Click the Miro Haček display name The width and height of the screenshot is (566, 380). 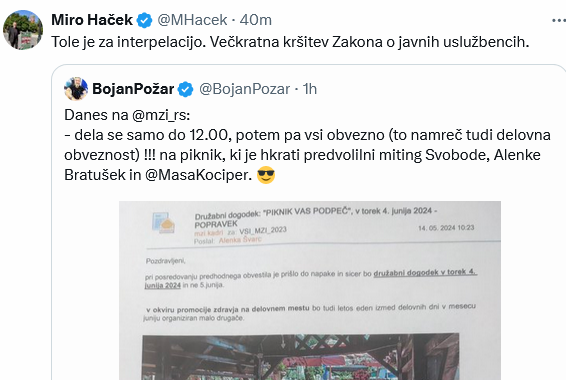[92, 20]
